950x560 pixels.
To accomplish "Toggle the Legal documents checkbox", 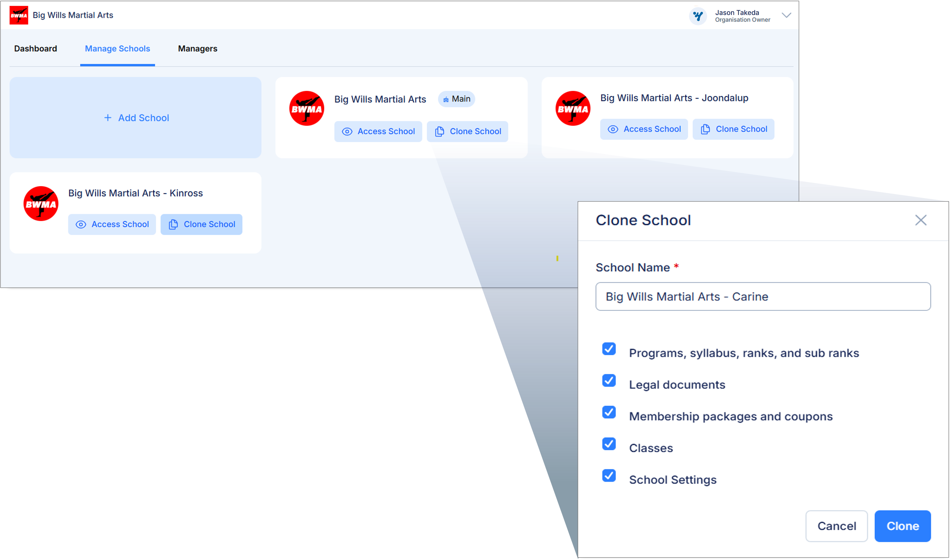I will coord(609,380).
